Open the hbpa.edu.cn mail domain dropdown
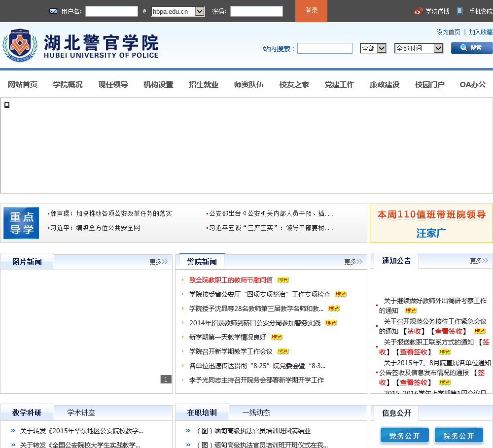493x448 pixels. 178,12
